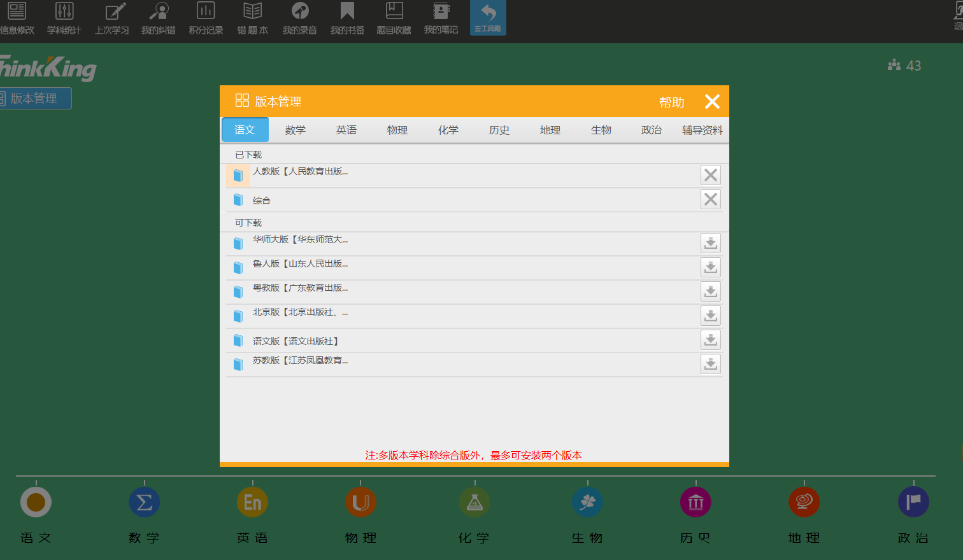
Task: Delete the downloaded 人教版 version
Action: coord(710,175)
